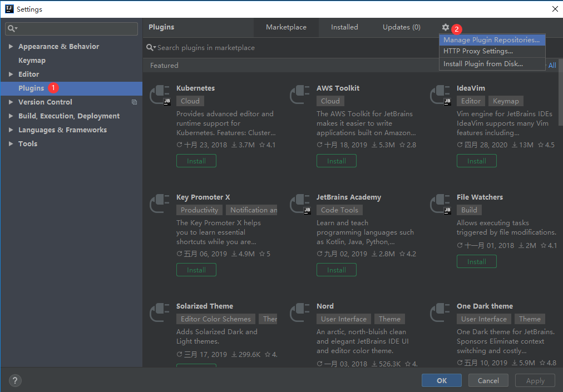Confirm settings with the OK button

click(442, 380)
